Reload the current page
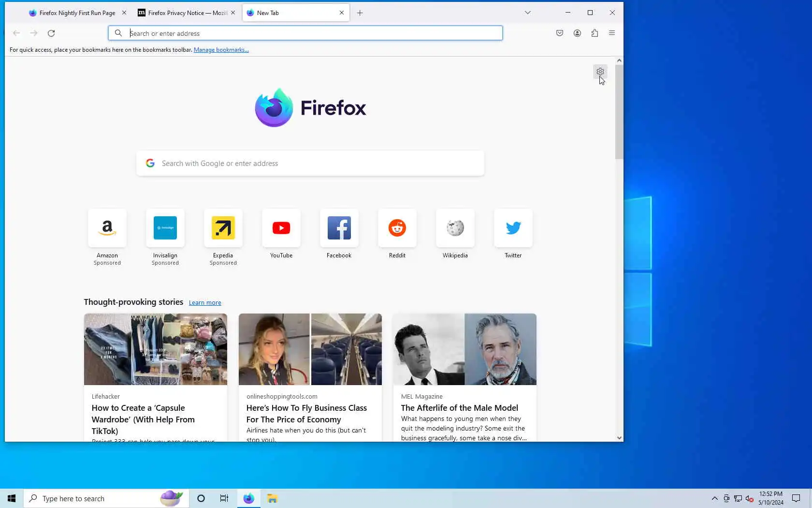The width and height of the screenshot is (812, 508). [x=51, y=33]
